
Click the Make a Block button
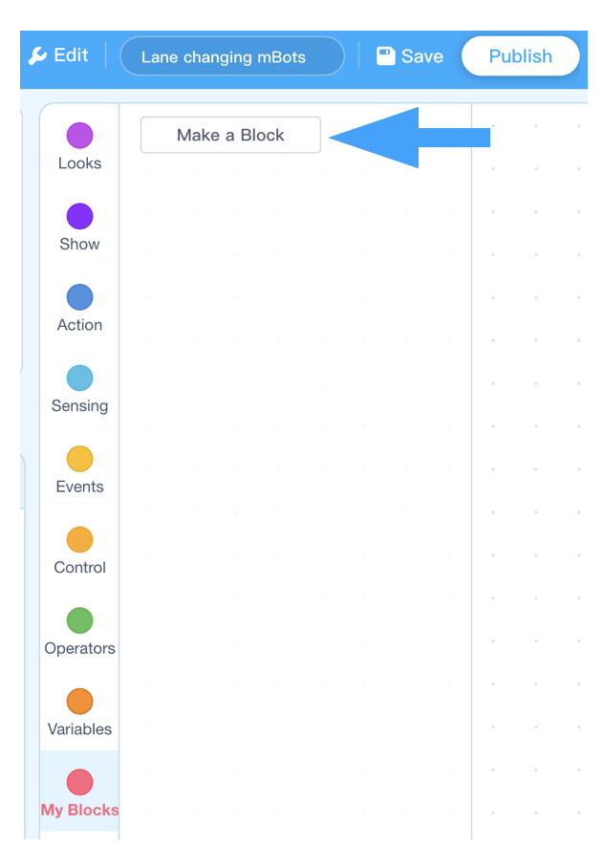coord(230,135)
